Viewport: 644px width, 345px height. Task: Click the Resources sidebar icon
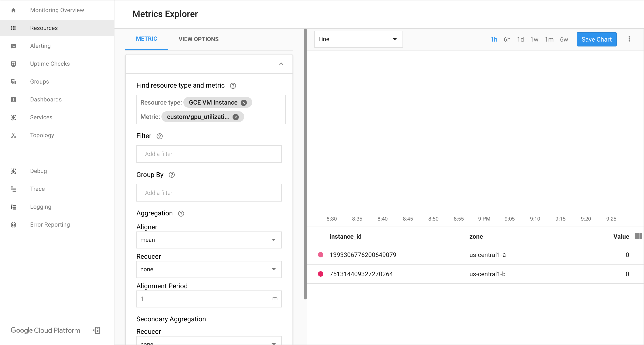pos(13,28)
